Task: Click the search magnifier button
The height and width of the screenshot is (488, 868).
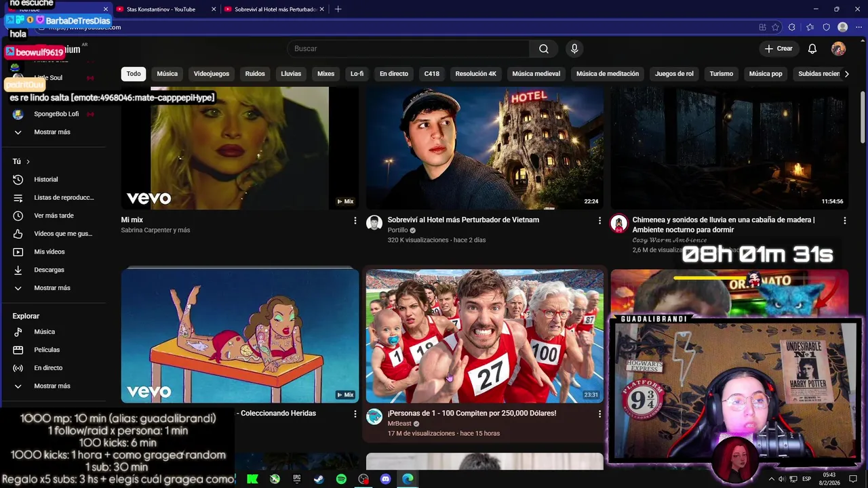Action: [x=543, y=49]
